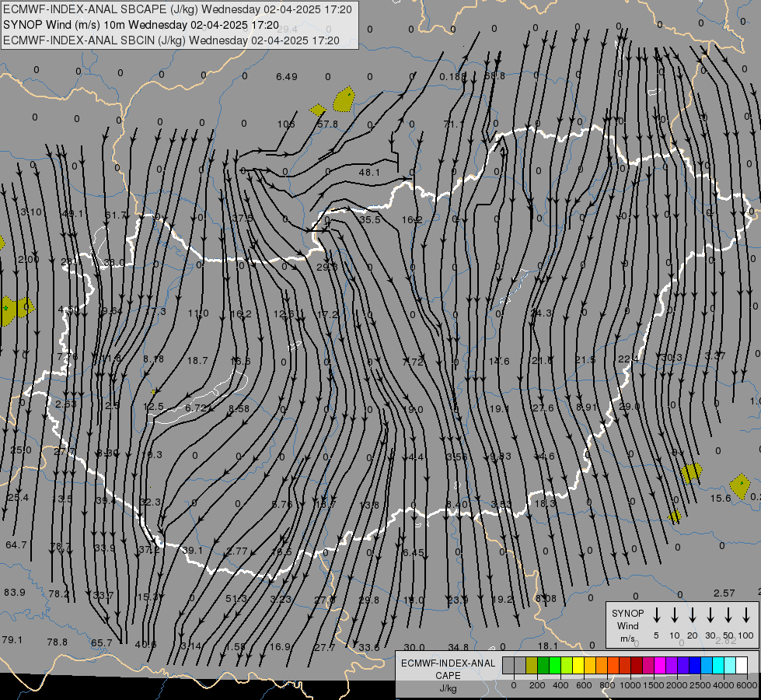This screenshot has height=700, width=761.
Task: Click the 48.1 value on the map
Action: (369, 173)
